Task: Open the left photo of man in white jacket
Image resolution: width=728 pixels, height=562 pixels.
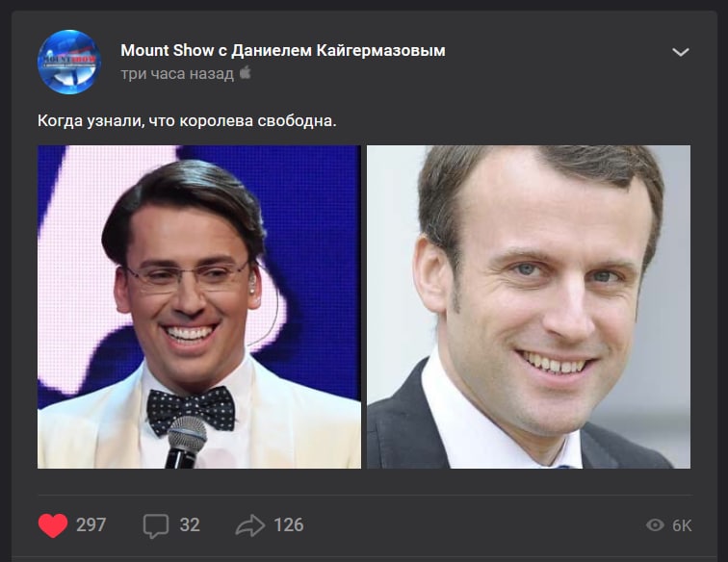Action: point(199,307)
